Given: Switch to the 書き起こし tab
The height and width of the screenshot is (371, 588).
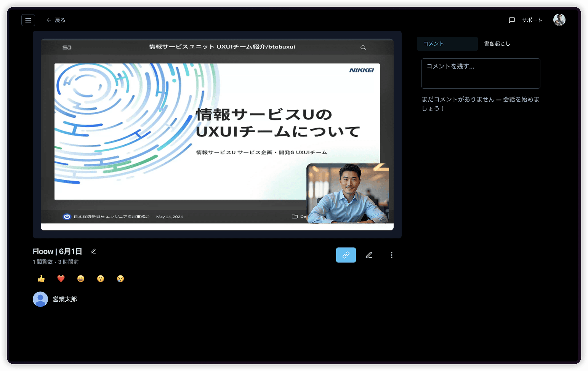Looking at the screenshot, I should tap(497, 43).
